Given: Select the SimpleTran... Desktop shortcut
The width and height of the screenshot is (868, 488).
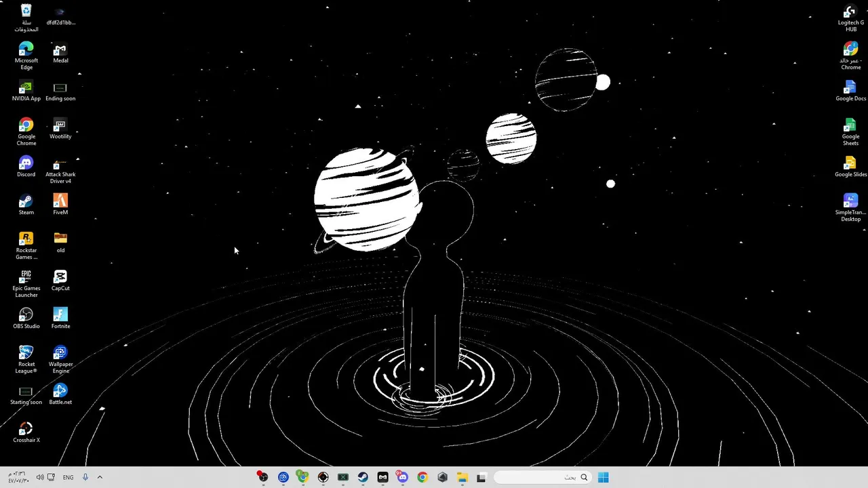Looking at the screenshot, I should 850,207.
